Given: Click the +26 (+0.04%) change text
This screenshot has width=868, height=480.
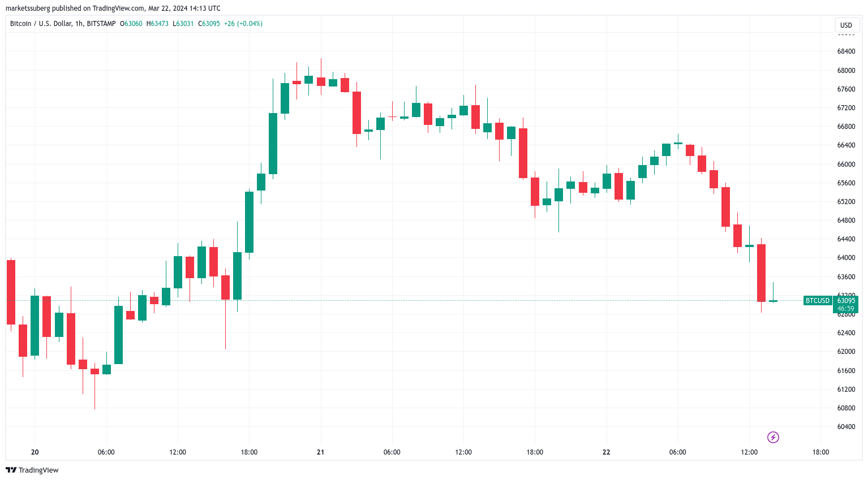Looking at the screenshot, I should (x=243, y=24).
